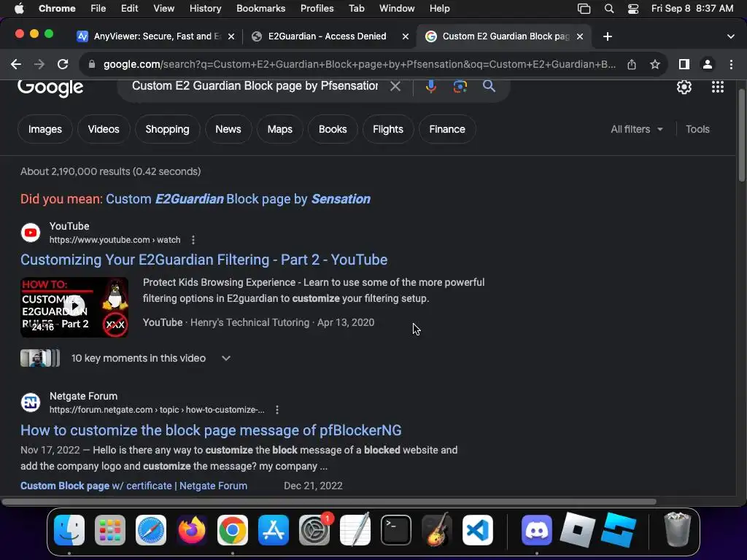
Task: Open Roblox from the dock
Action: pyautogui.click(x=578, y=530)
